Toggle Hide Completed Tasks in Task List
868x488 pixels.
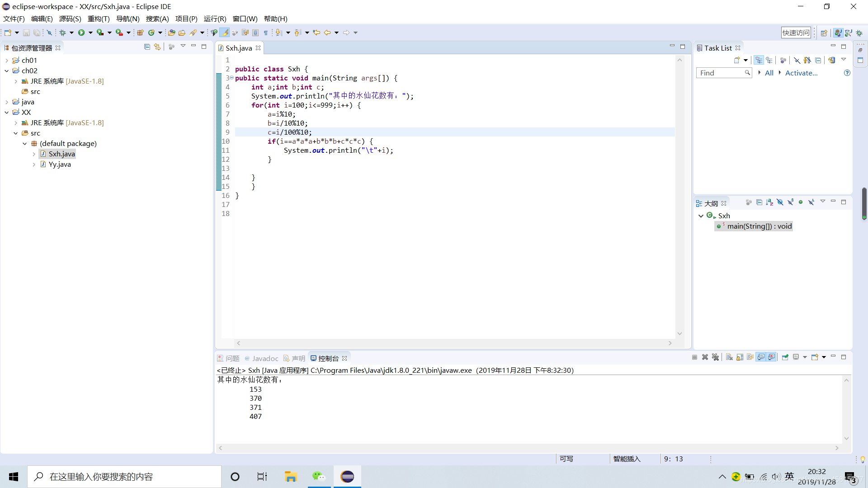(x=797, y=60)
